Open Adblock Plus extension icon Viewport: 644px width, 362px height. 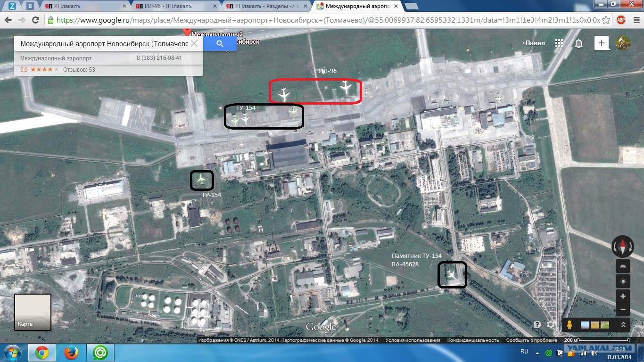pos(621,20)
